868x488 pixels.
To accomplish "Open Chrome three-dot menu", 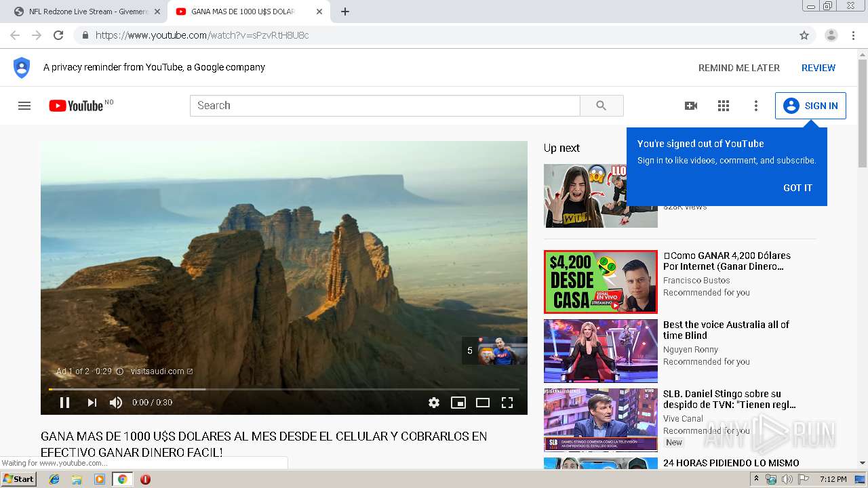I will pos(853,35).
